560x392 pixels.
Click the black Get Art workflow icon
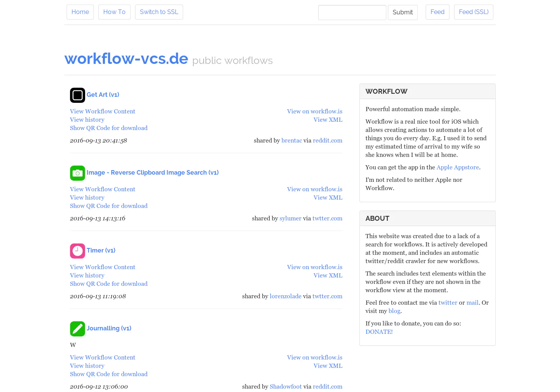pyautogui.click(x=78, y=95)
